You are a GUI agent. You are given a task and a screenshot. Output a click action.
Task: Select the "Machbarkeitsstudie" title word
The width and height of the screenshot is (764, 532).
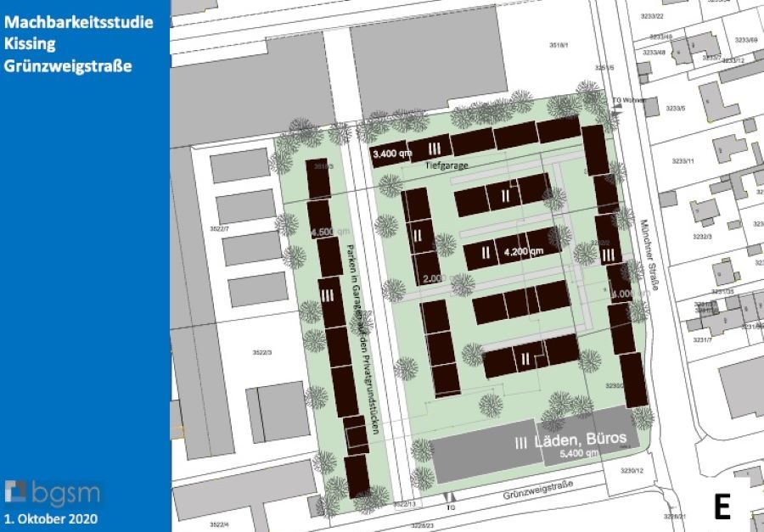pyautogui.click(x=78, y=22)
